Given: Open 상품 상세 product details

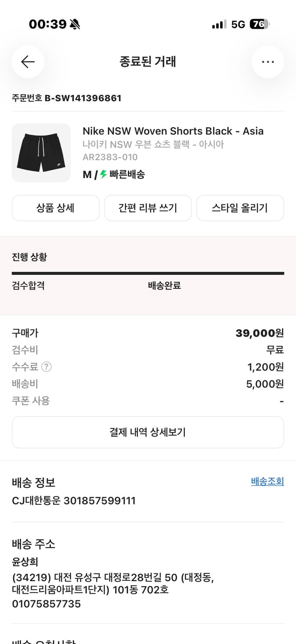Looking at the screenshot, I should 55,208.
